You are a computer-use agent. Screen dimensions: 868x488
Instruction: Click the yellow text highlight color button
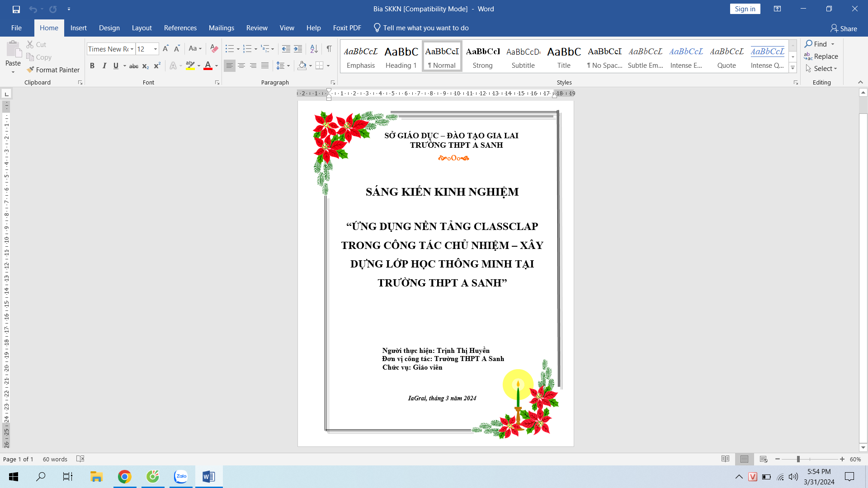pyautogui.click(x=190, y=66)
